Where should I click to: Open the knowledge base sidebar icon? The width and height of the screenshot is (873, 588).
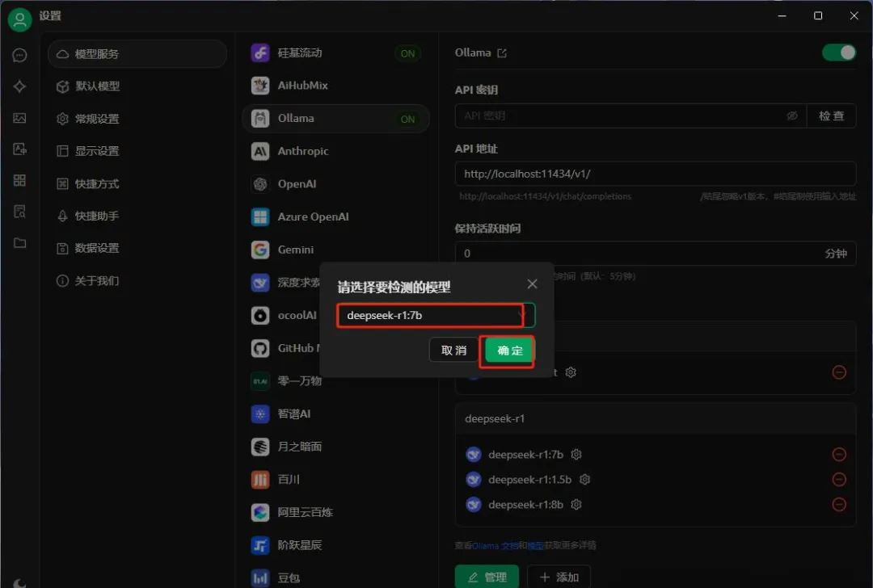(x=19, y=212)
